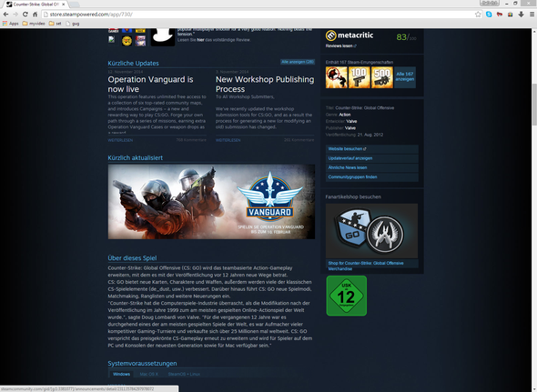Open the Chrome hamburger menu
Viewport: 537px width, 392px height.
[x=532, y=15]
